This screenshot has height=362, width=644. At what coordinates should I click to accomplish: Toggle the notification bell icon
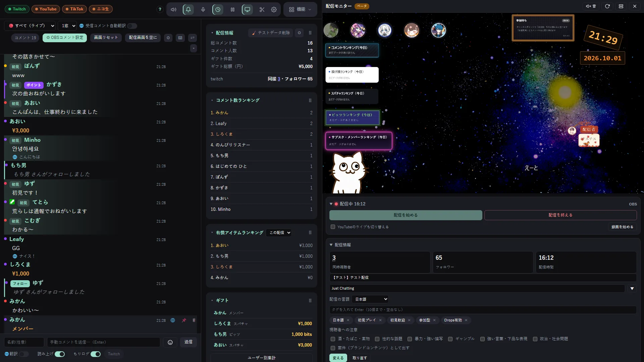tap(188, 9)
